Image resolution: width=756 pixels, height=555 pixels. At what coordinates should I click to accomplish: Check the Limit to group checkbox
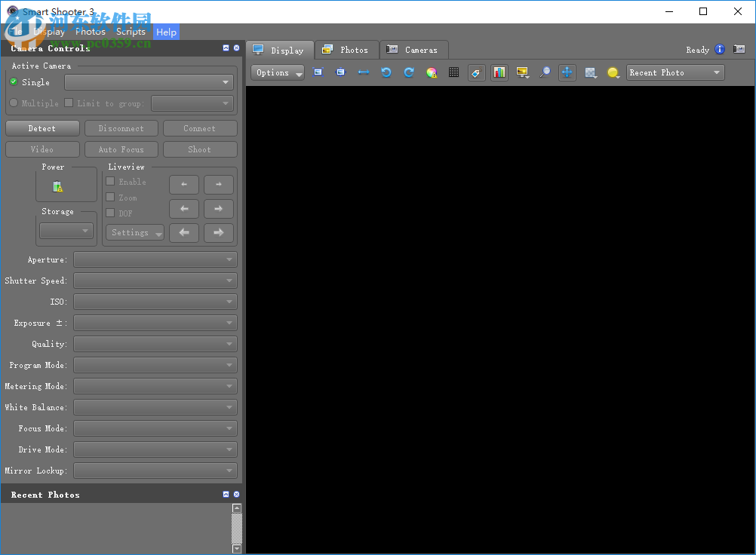pos(69,103)
